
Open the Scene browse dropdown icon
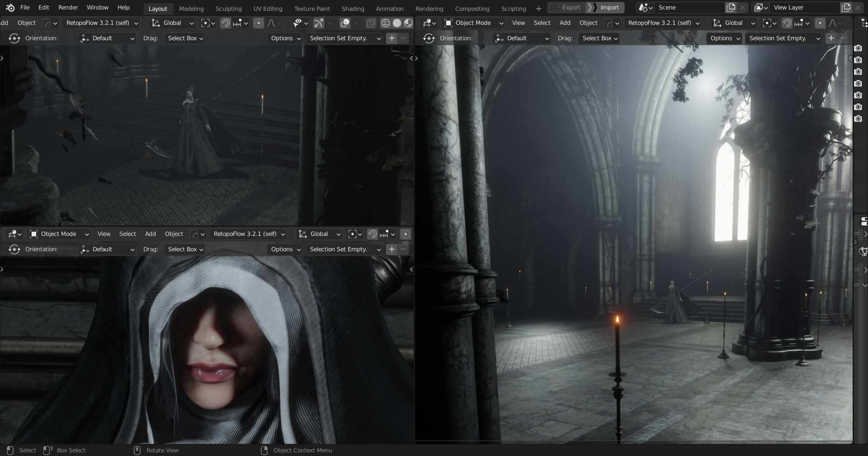click(x=646, y=8)
